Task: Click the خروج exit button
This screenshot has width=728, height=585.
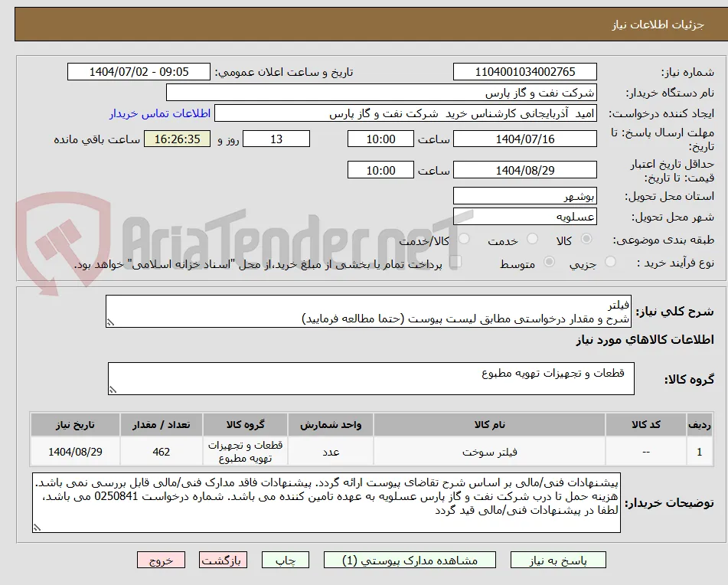Action: (161, 560)
